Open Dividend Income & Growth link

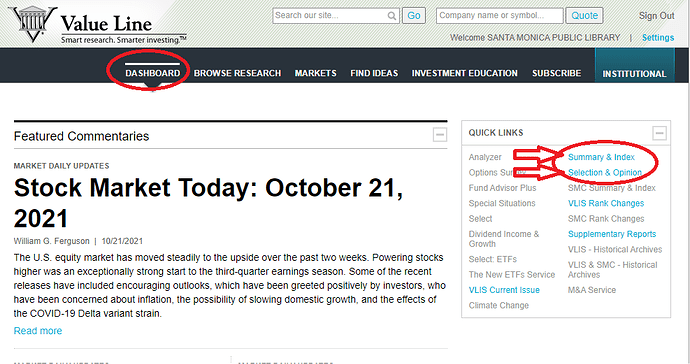pyautogui.click(x=504, y=239)
